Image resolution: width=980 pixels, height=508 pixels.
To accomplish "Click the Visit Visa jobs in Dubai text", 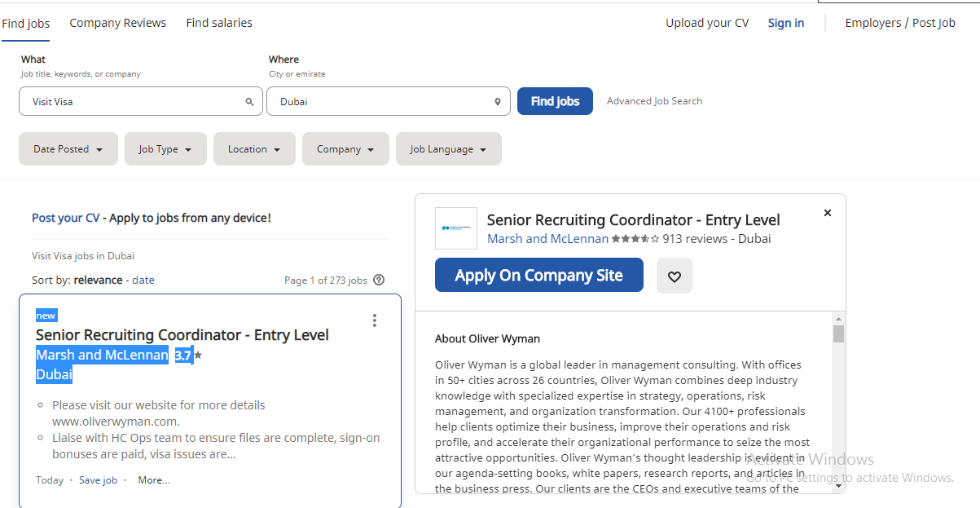I will click(83, 255).
